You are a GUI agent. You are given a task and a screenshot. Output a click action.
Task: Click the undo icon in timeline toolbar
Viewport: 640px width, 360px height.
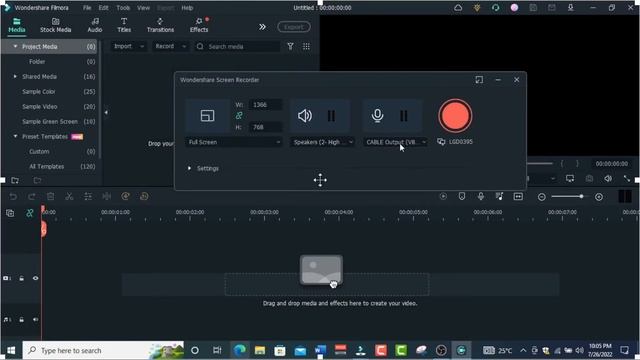pyautogui.click(x=13, y=196)
